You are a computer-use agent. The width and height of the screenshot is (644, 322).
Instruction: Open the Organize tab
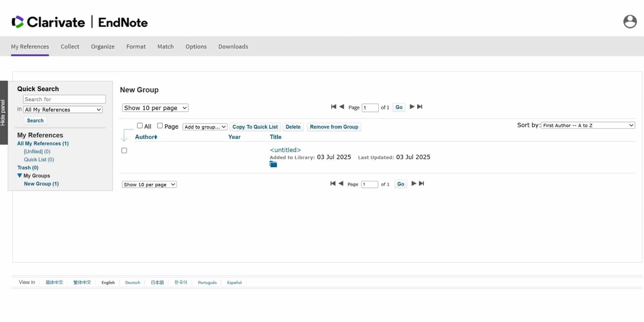point(103,47)
